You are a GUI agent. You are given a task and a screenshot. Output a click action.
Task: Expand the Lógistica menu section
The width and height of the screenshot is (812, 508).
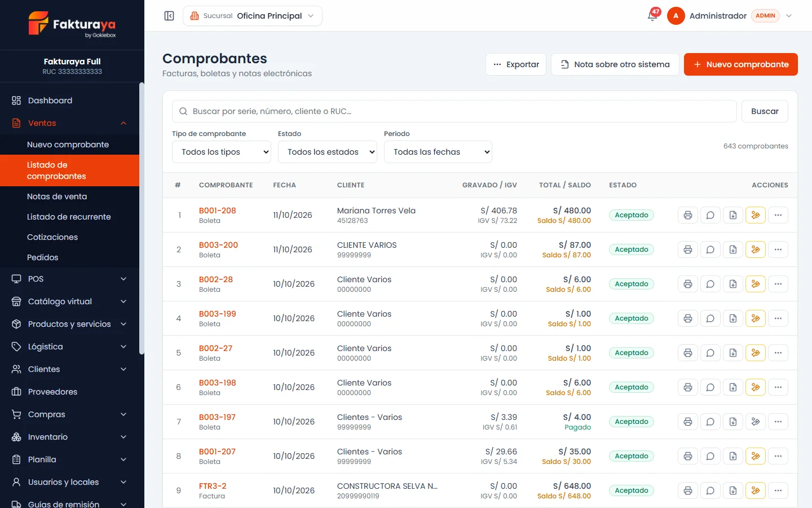(69, 347)
